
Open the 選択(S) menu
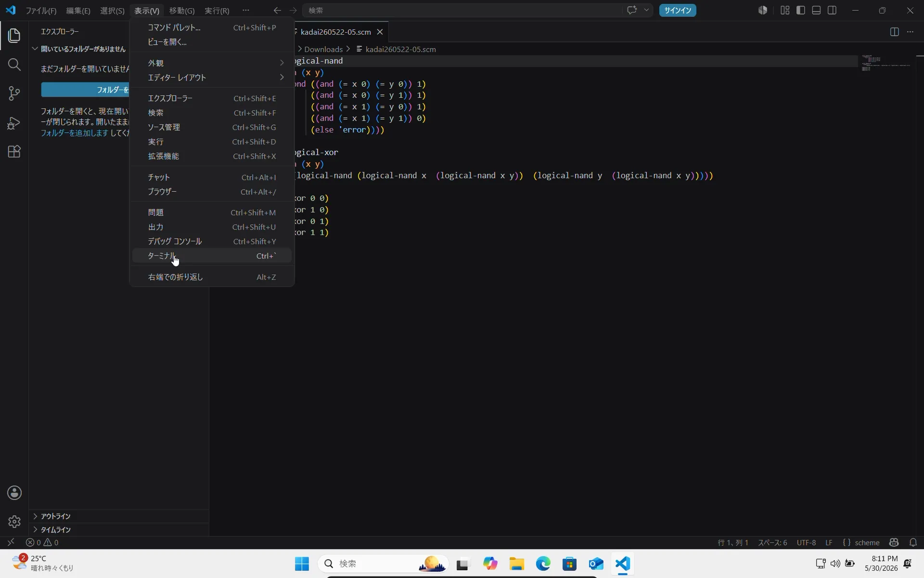tap(112, 10)
